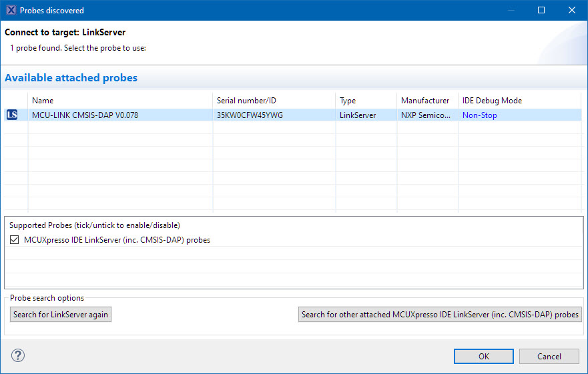
Task: Maximize the Probes discovered window
Action: tap(541, 10)
